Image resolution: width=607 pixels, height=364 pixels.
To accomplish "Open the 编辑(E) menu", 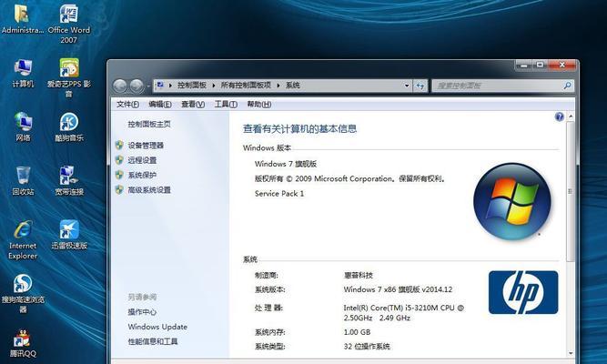I will 160,104.
